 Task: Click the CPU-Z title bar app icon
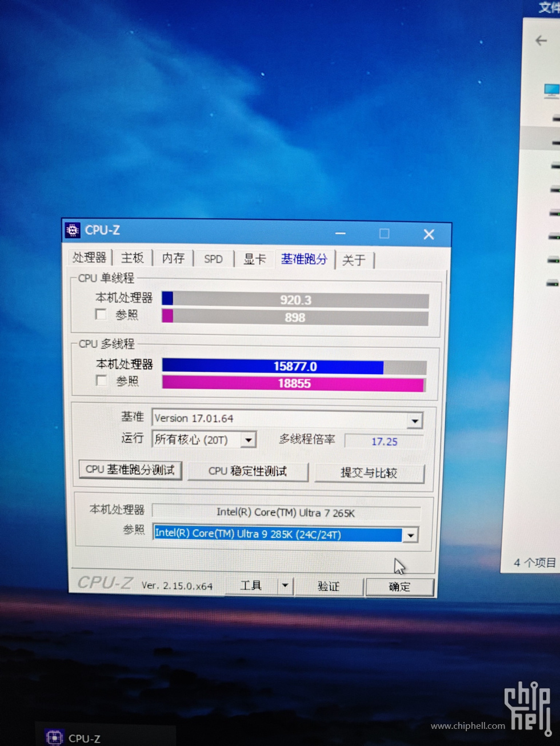point(73,230)
